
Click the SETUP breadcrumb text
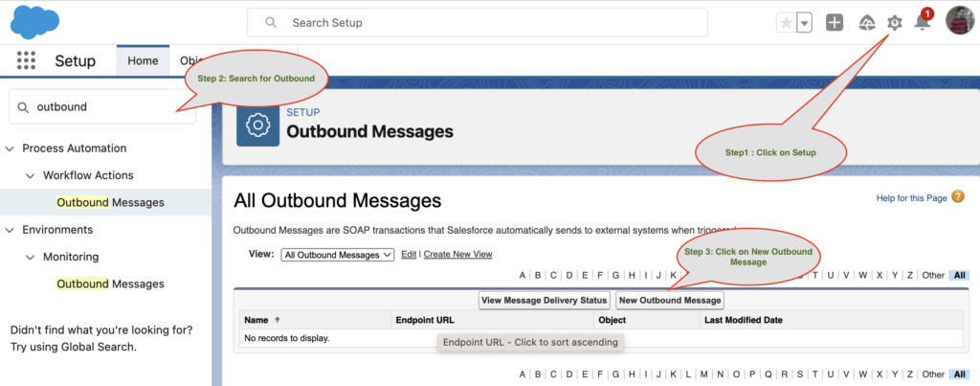coord(303,113)
